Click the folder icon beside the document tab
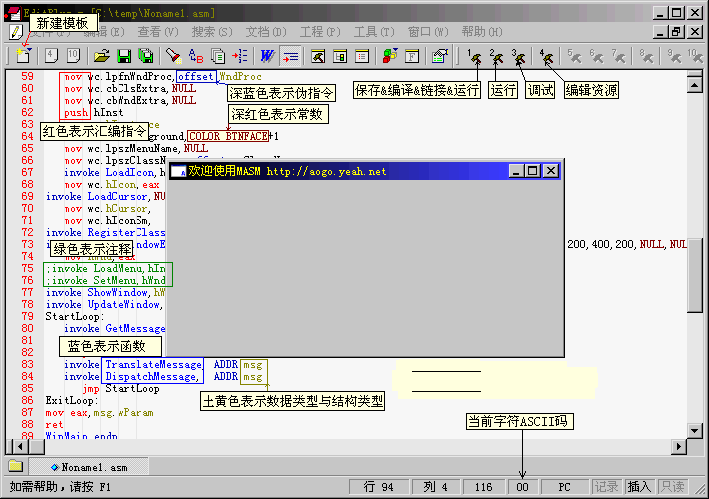Viewport: 709px width, 499px height. [x=15, y=466]
